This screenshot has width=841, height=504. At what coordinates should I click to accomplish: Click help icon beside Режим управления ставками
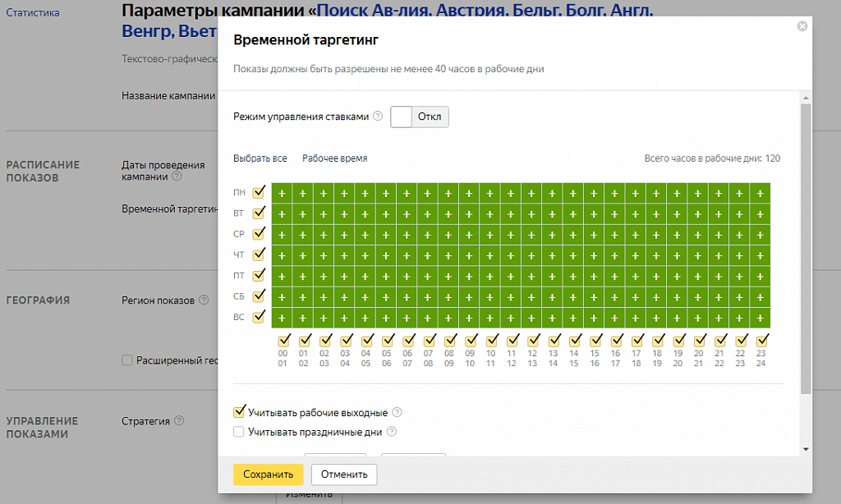[x=378, y=117]
